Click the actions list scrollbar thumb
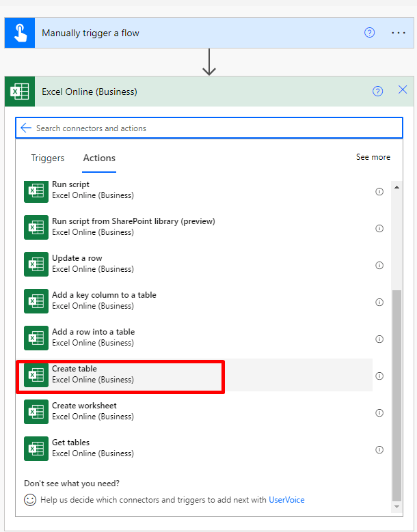 [396, 395]
